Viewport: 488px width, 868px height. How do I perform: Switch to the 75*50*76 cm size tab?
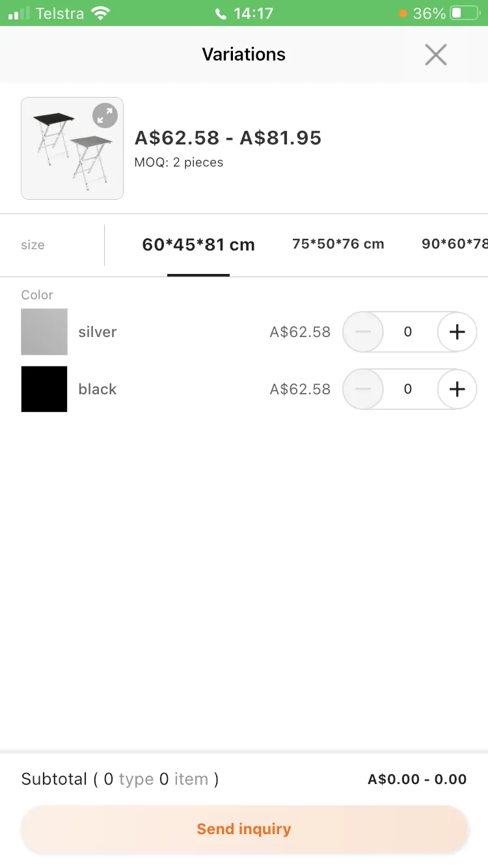pos(338,244)
